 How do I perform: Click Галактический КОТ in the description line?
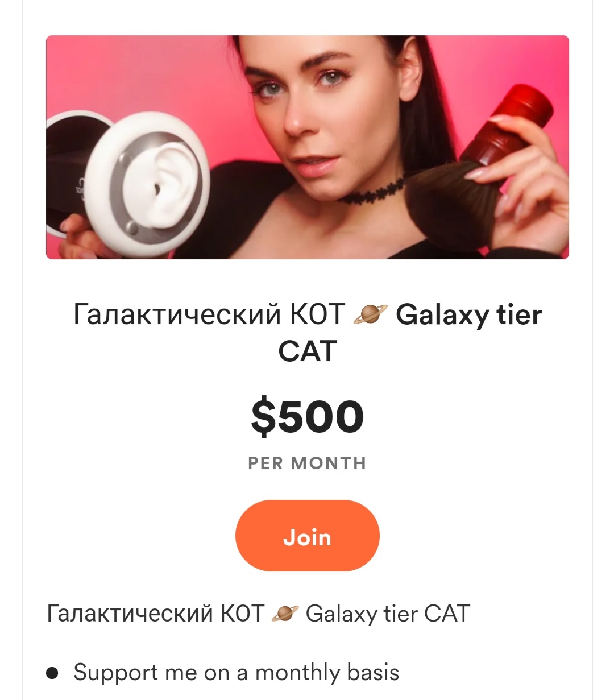pyautogui.click(x=155, y=614)
